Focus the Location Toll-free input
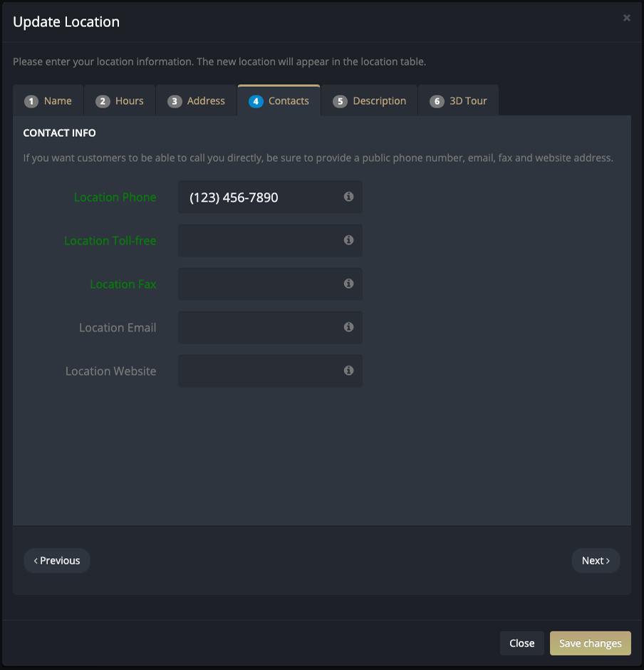Image resolution: width=644 pixels, height=670 pixels. coord(270,241)
